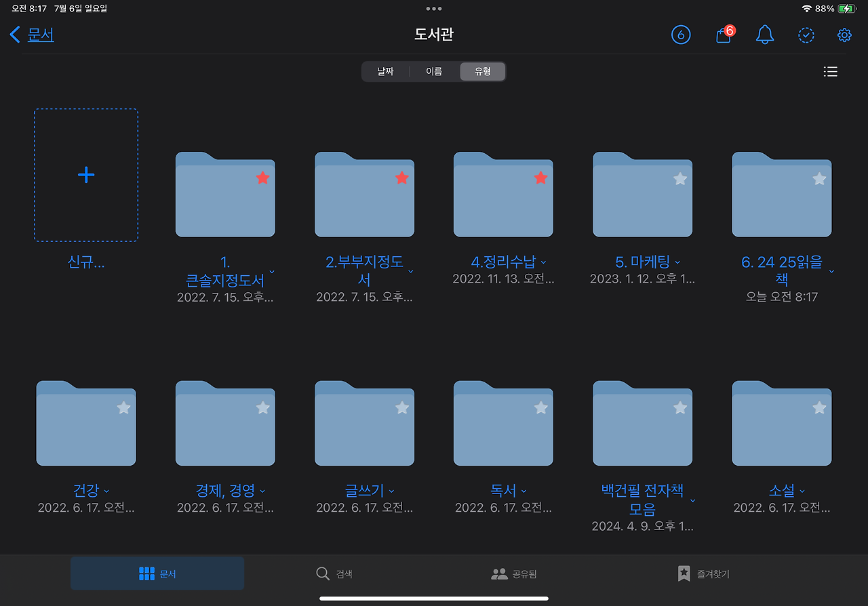Image resolution: width=868 pixels, height=606 pixels.
Task: Expand the chevron beside 건강
Action: point(106,491)
